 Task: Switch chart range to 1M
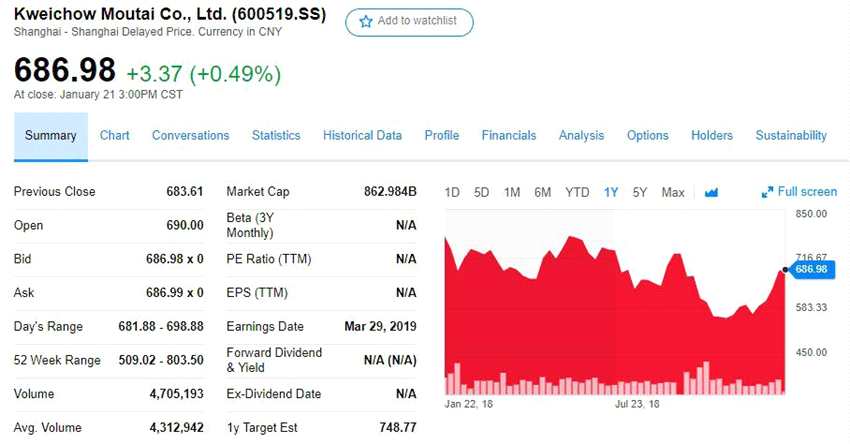coord(512,192)
